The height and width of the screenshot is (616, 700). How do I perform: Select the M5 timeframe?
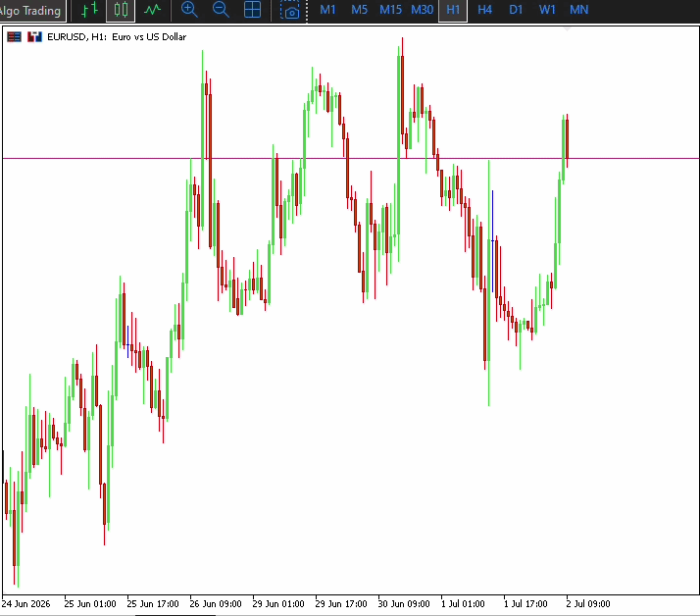tap(359, 10)
